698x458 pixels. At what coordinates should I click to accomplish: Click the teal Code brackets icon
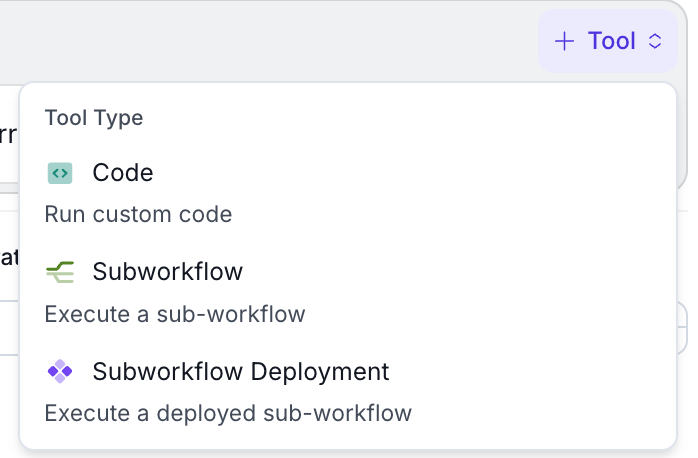tap(60, 173)
